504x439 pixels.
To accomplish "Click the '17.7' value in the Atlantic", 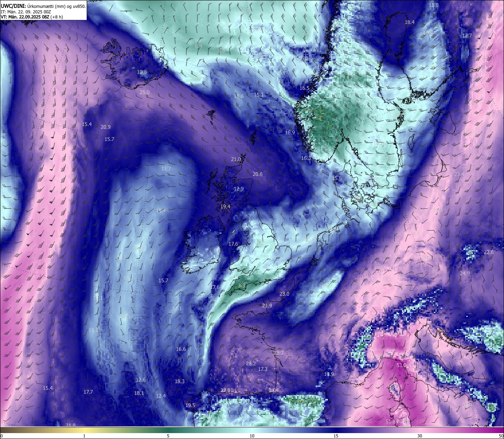I will point(88,392).
